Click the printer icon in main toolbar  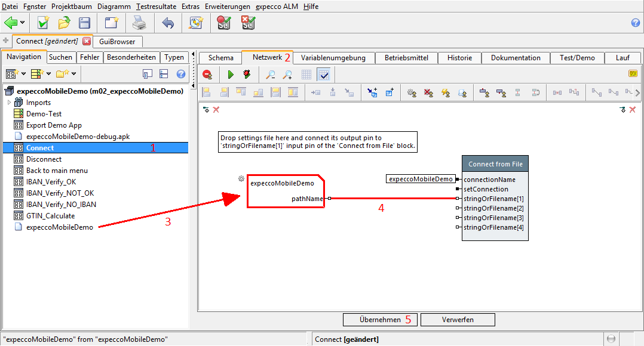(139, 23)
